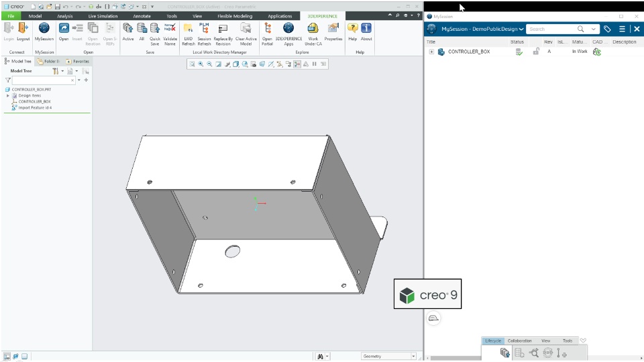This screenshot has height=362, width=644.
Task: Click the tag icon in the MySession header
Action: coord(607,29)
